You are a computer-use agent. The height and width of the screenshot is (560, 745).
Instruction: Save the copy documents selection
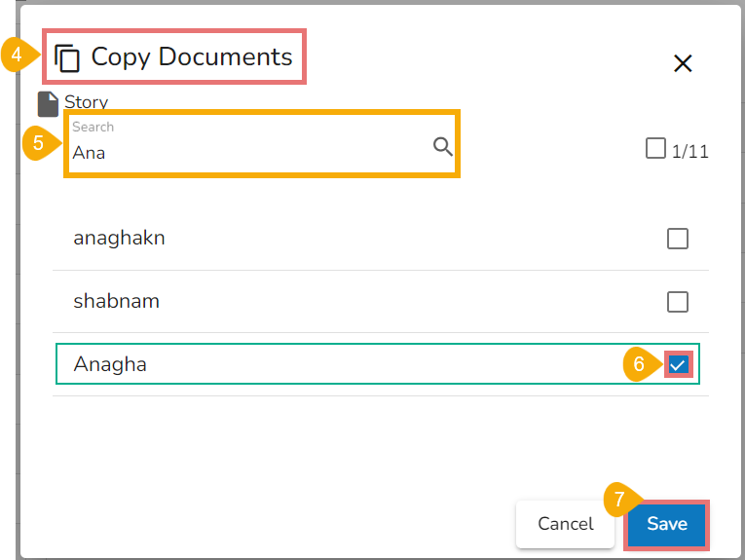coord(667,524)
